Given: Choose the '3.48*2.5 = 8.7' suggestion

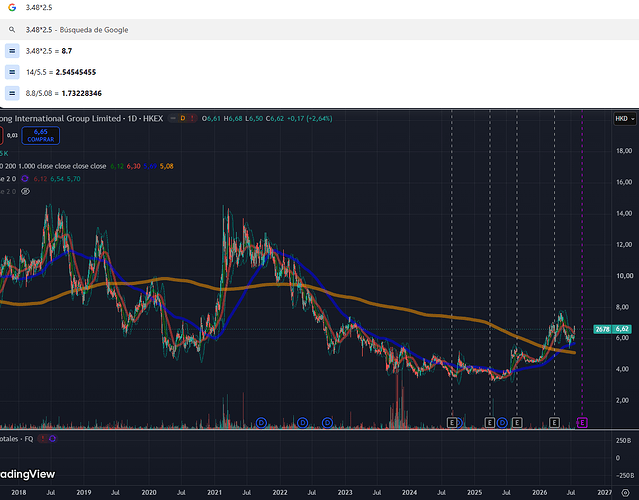Looking at the screenshot, I should pyautogui.click(x=320, y=51).
